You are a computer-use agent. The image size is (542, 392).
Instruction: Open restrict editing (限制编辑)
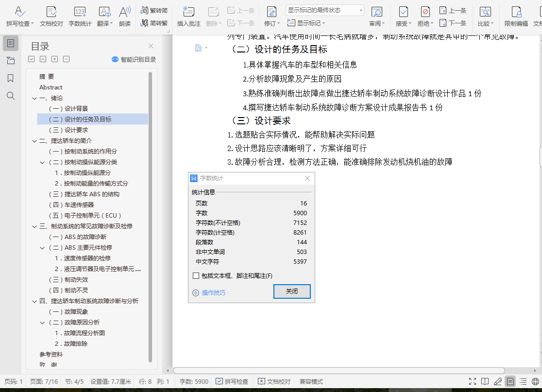[516, 16]
